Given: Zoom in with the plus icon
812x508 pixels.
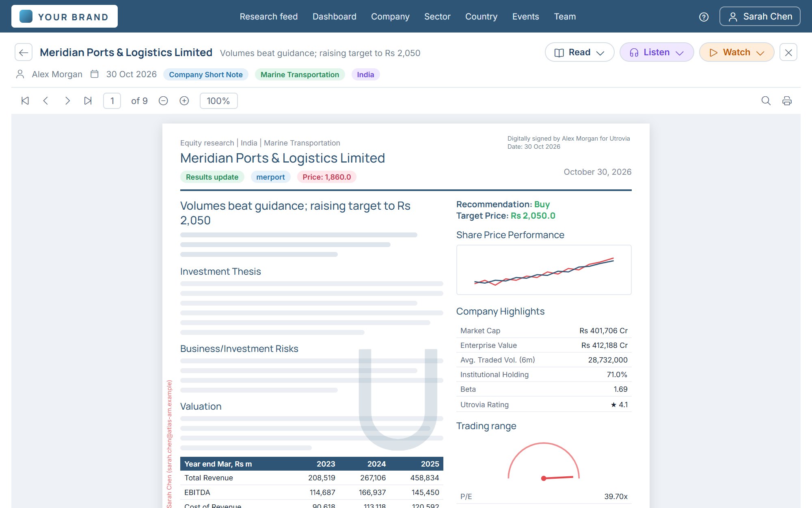Looking at the screenshot, I should (184, 101).
